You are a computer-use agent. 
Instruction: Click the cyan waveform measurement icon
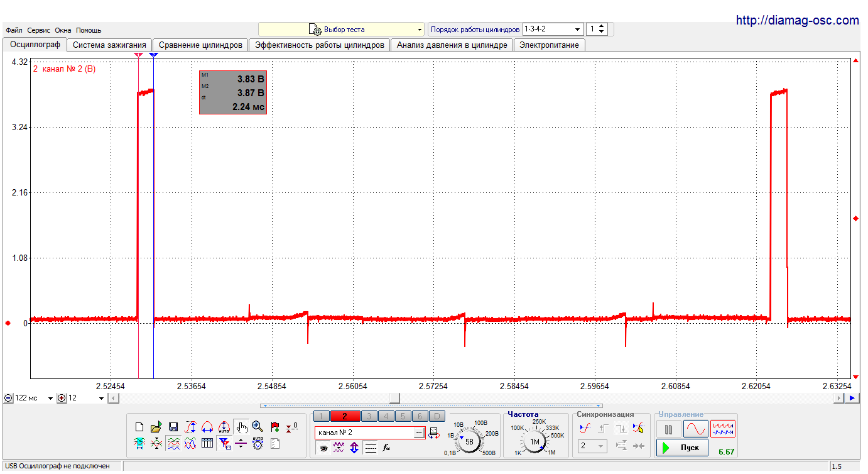(x=139, y=443)
